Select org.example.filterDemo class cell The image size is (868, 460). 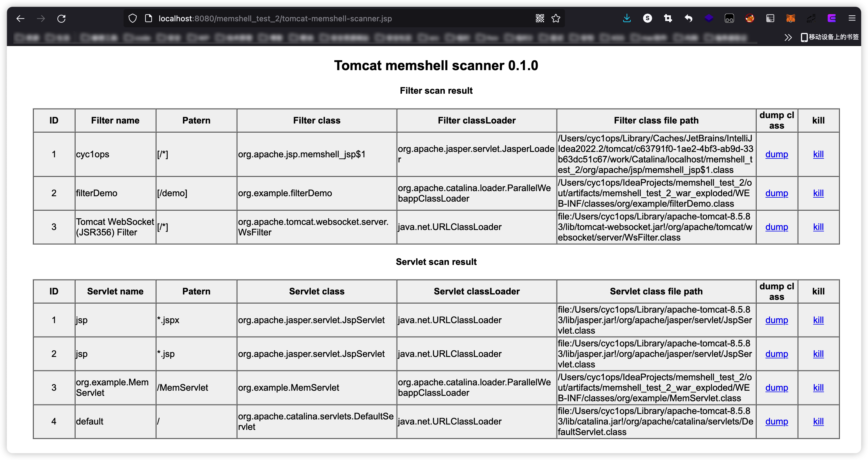tap(316, 193)
